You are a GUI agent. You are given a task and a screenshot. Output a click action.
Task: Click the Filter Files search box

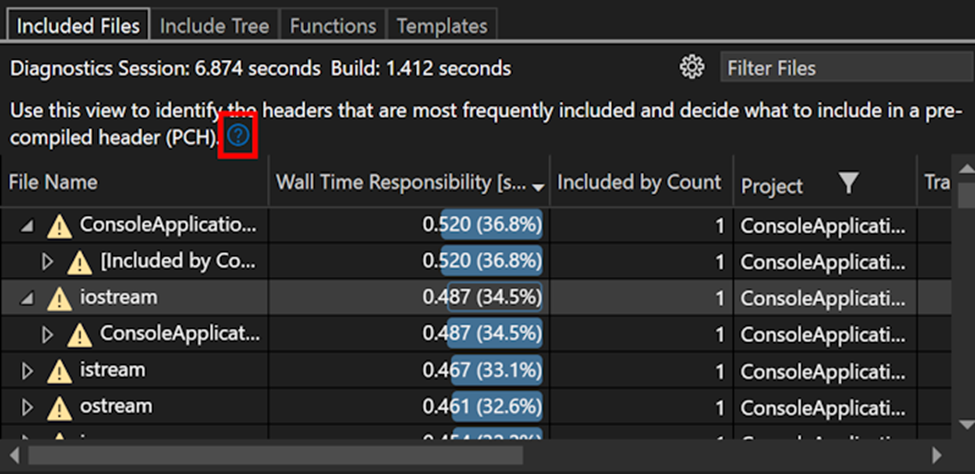[x=840, y=68]
